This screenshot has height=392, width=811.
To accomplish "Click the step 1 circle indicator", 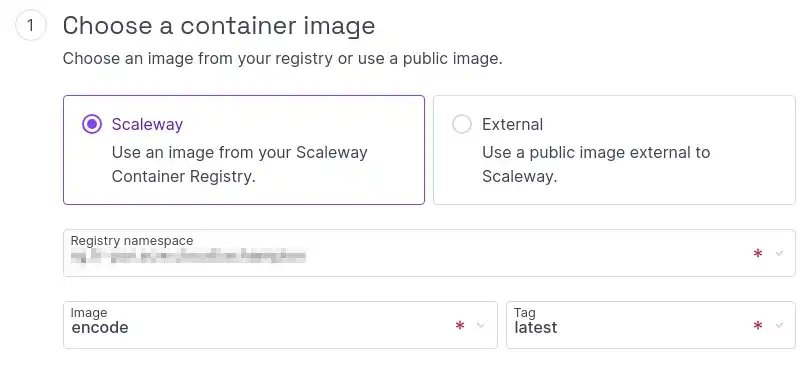I will coord(31,25).
